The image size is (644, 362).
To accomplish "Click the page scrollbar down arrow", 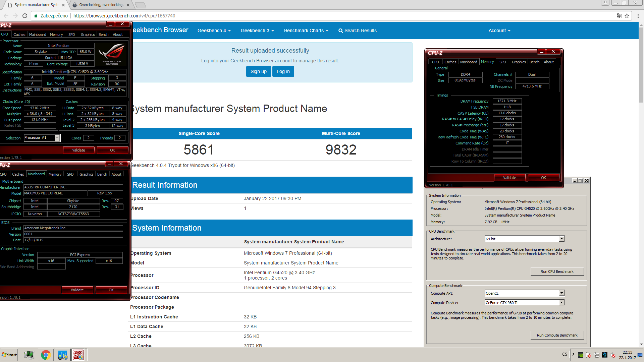I will coord(641,344).
